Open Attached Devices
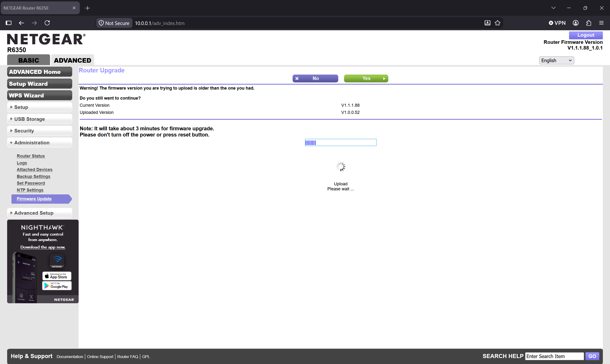 click(35, 169)
